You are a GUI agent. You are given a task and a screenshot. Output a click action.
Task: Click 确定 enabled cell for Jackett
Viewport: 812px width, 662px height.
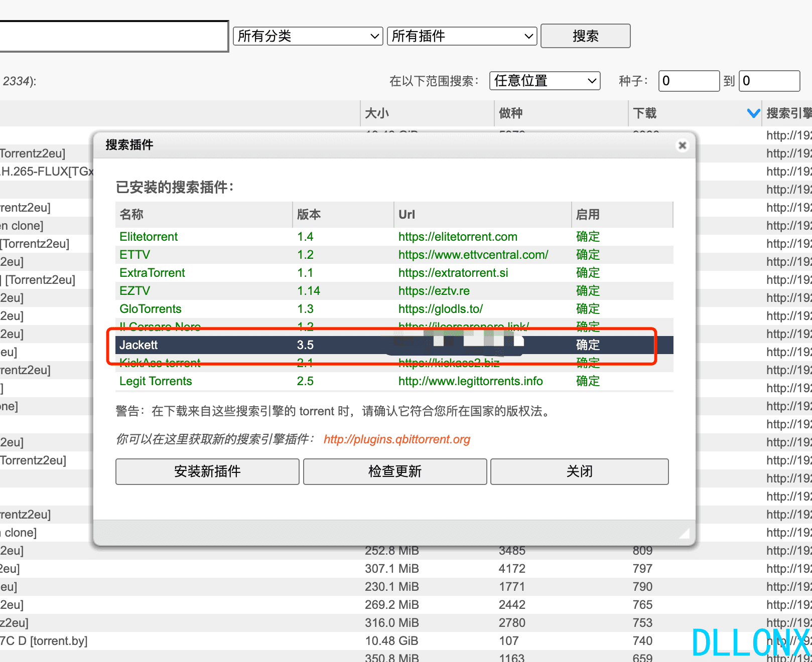588,345
